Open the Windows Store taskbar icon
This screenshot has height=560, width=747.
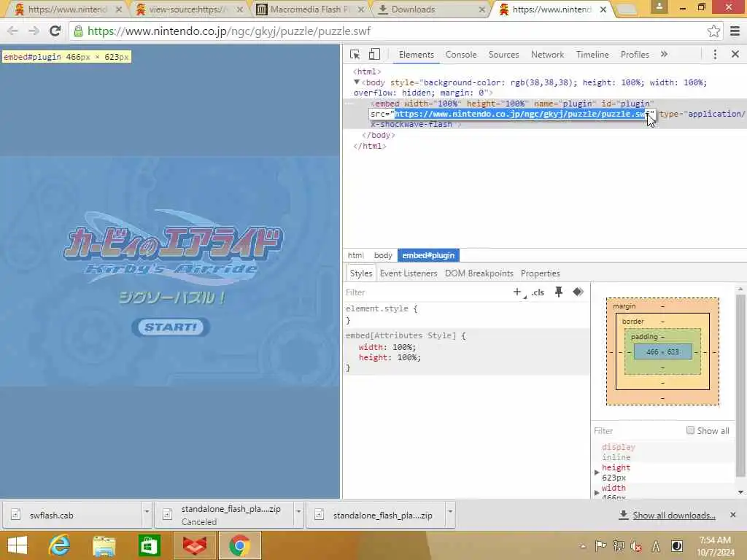coord(149,545)
